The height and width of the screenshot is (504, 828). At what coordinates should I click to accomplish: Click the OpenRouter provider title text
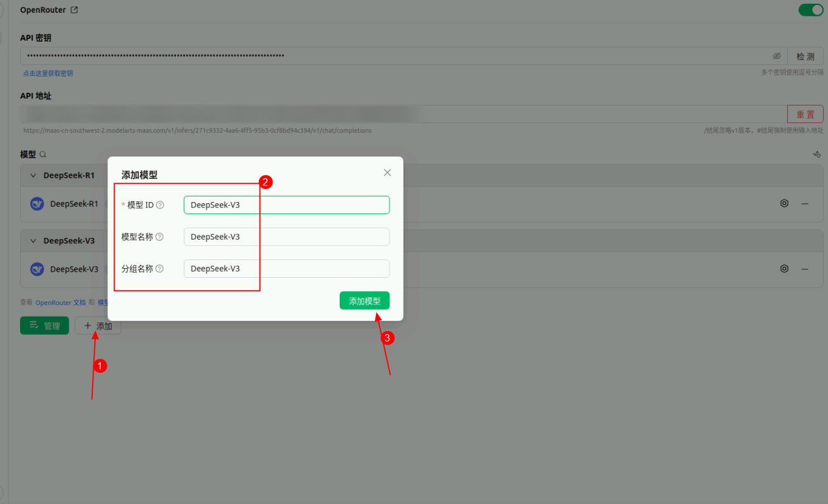click(x=43, y=10)
